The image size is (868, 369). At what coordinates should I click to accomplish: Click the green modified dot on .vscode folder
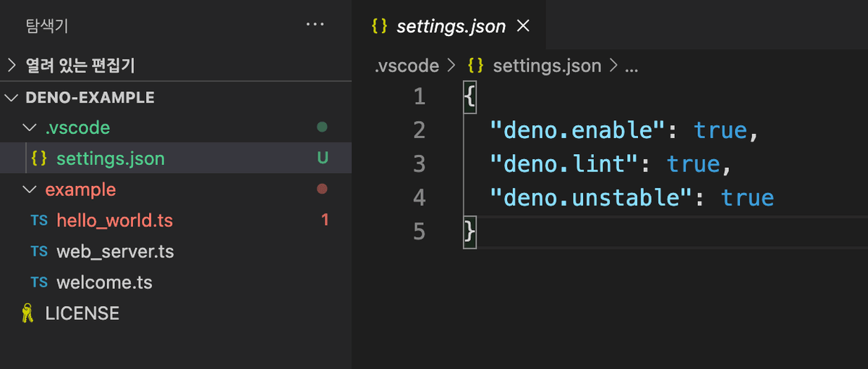click(x=323, y=127)
